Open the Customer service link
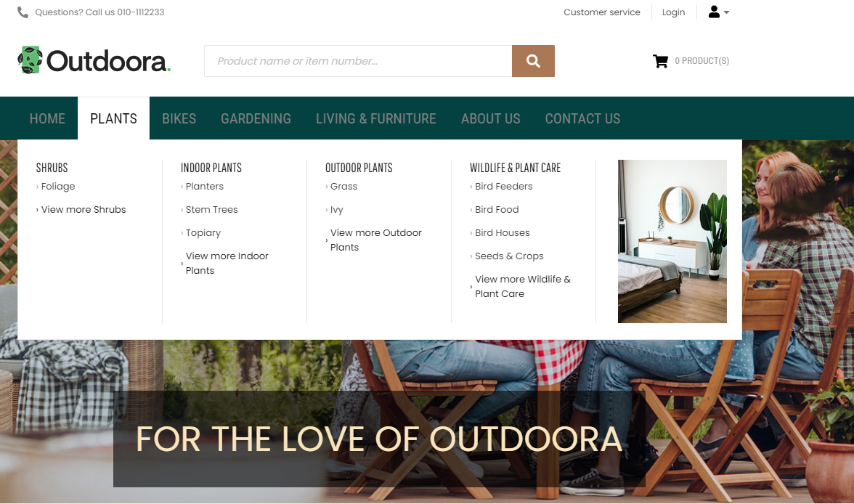Screen dimensions: 854x504 coord(602,12)
